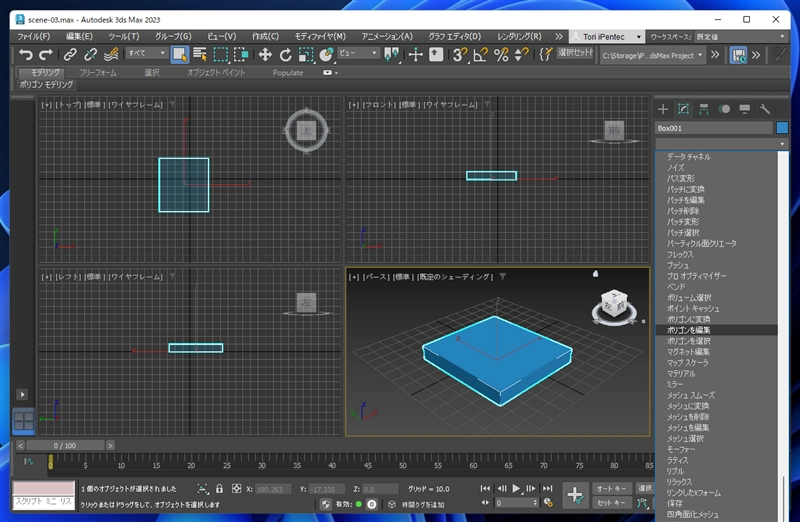Open the Create command panel tab
This screenshot has width=800, height=522.
663,109
